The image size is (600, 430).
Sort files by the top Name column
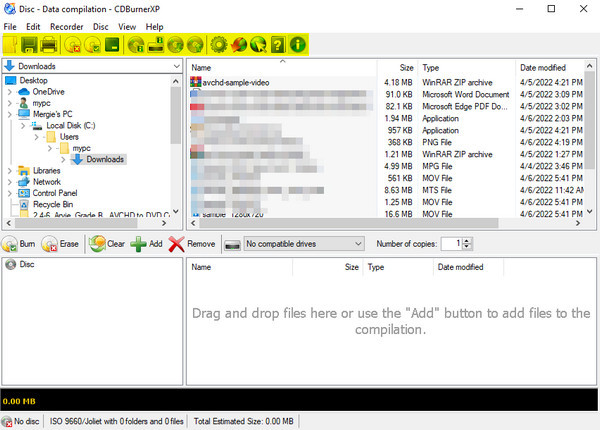coord(282,68)
